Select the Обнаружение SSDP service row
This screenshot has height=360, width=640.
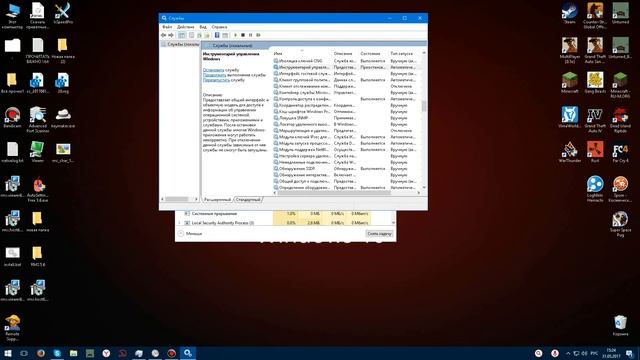coord(347,169)
